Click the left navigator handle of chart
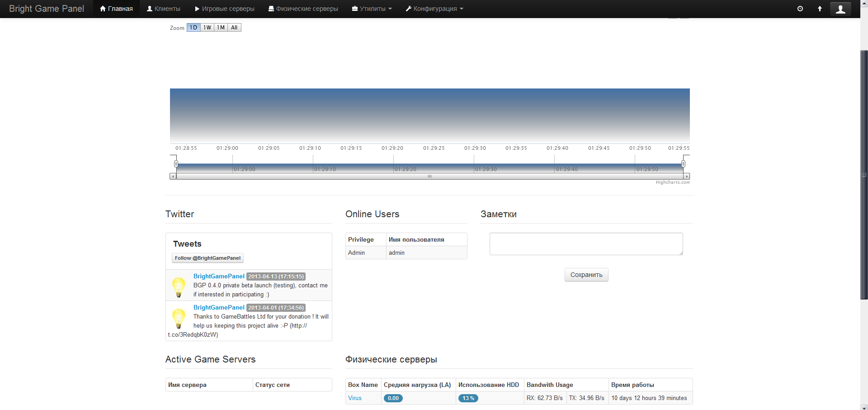The height and width of the screenshot is (410, 868). pyautogui.click(x=176, y=164)
